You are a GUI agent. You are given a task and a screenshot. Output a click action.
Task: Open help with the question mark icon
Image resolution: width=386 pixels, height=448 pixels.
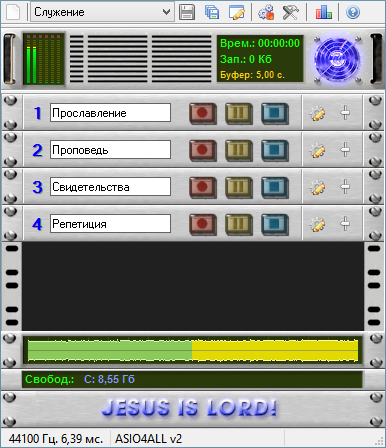pos(353,12)
